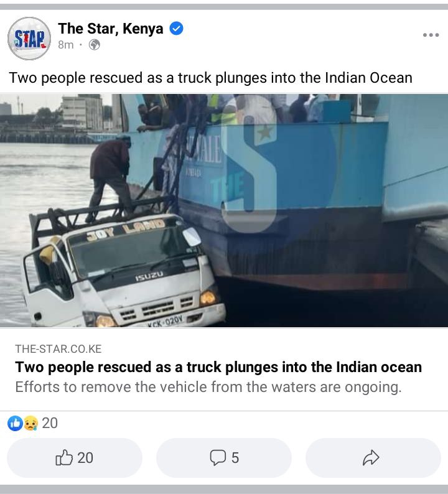
Task: Open the three-dots post options menu
Action: pyautogui.click(x=431, y=35)
